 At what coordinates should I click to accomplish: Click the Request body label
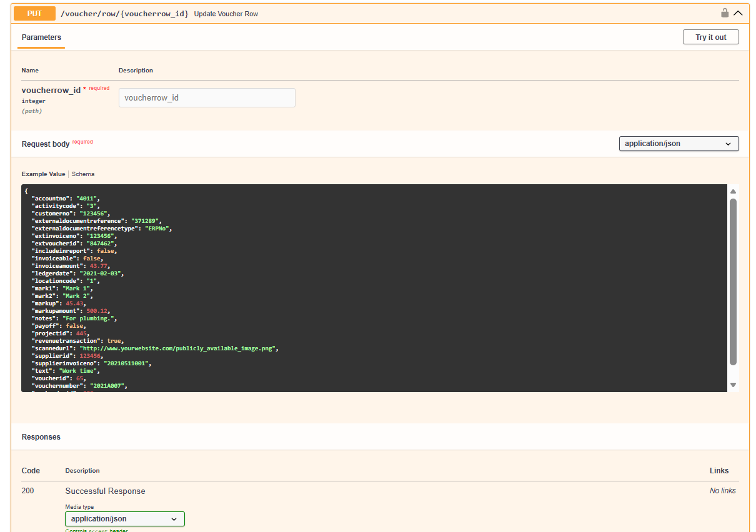[x=46, y=144]
